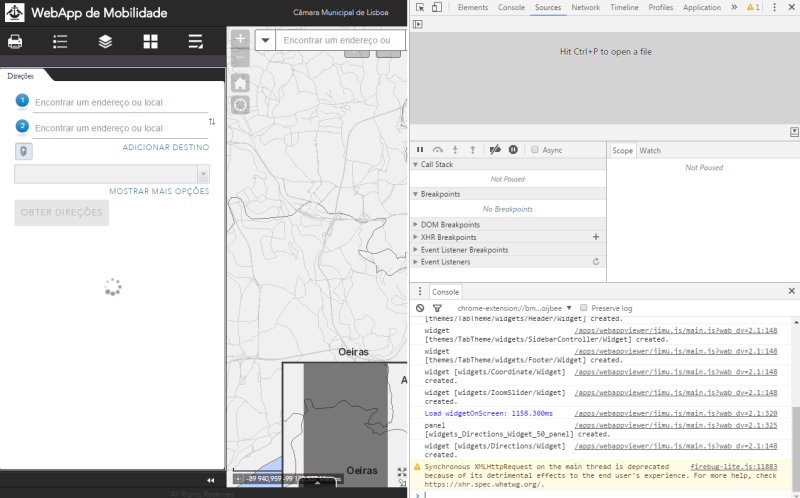
Task: Enable the Async checkbox
Action: click(535, 149)
